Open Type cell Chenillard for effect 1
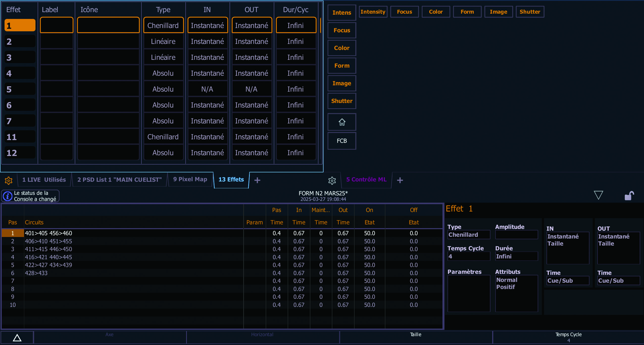Image resolution: width=644 pixels, height=345 pixels. click(163, 25)
